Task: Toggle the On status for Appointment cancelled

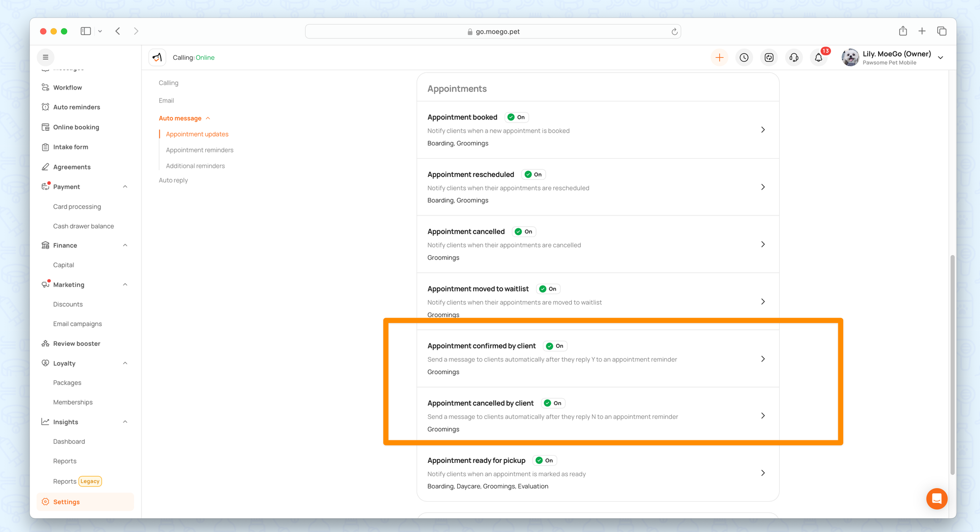Action: (x=524, y=232)
